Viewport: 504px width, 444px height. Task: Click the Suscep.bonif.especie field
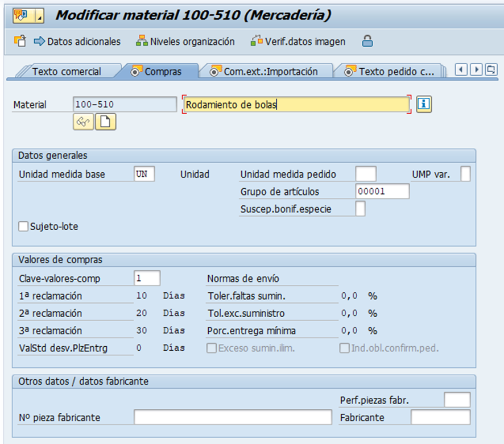click(360, 209)
